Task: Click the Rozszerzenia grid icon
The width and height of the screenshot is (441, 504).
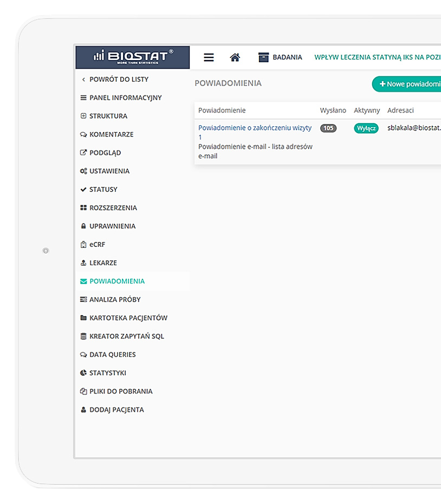Action: 83,207
